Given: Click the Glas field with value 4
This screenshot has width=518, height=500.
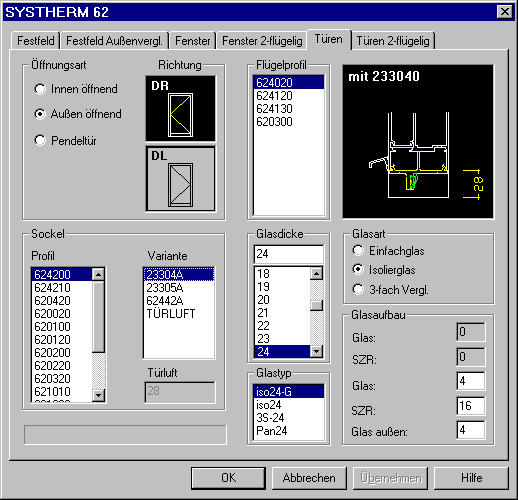Looking at the screenshot, I should coord(471,381).
